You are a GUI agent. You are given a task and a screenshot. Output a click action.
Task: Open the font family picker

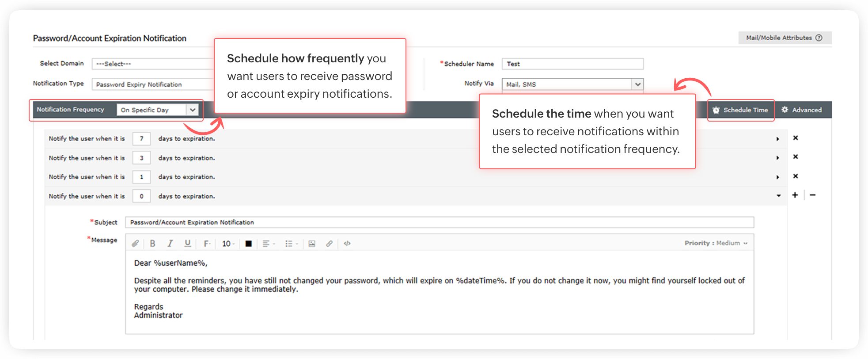click(206, 244)
